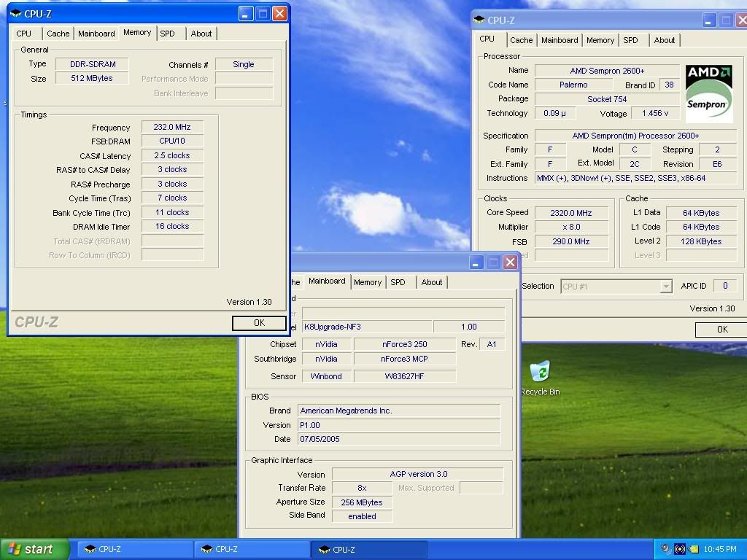
Task: Open SPD tab in Memory window
Action: coord(167,34)
